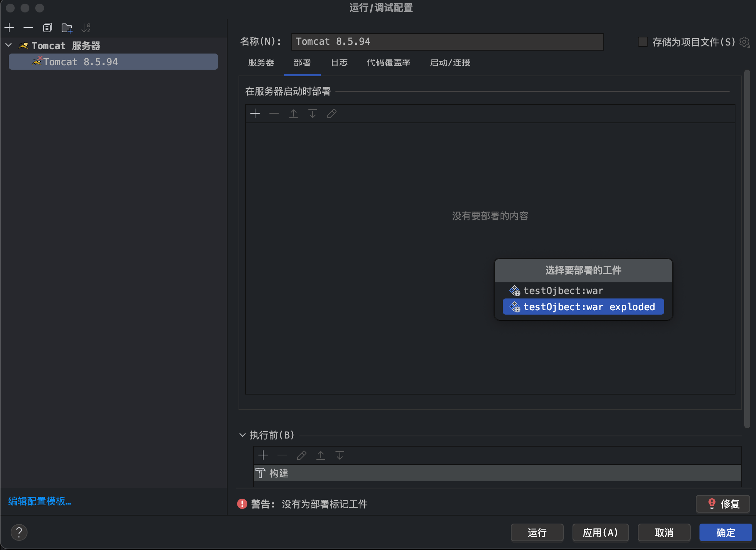756x550 pixels.
Task: Move deployment item down
Action: click(x=313, y=114)
